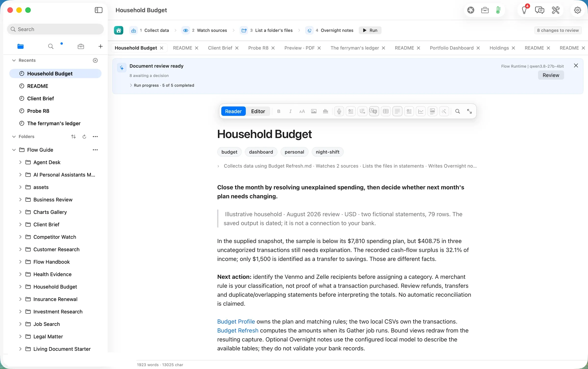588x369 pixels.
Task: Toggle italic formatting
Action: coord(290,111)
